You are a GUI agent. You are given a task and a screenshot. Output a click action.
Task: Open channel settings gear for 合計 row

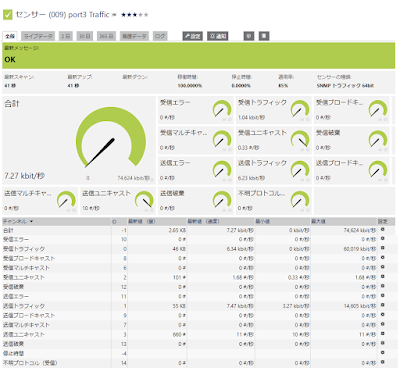click(x=382, y=229)
